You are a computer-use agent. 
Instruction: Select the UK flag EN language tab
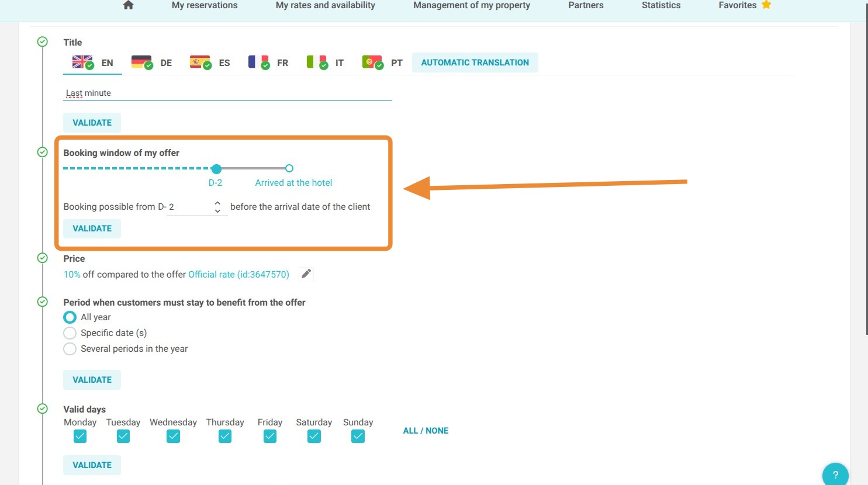[92, 63]
